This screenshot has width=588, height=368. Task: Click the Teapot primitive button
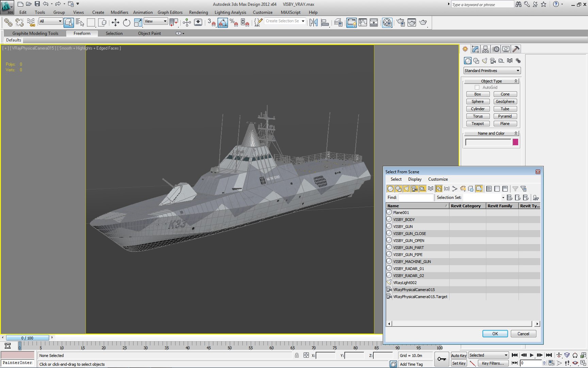coord(478,124)
